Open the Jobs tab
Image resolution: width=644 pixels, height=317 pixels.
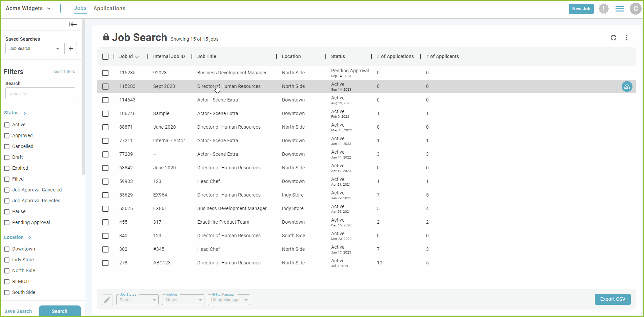coord(80,8)
